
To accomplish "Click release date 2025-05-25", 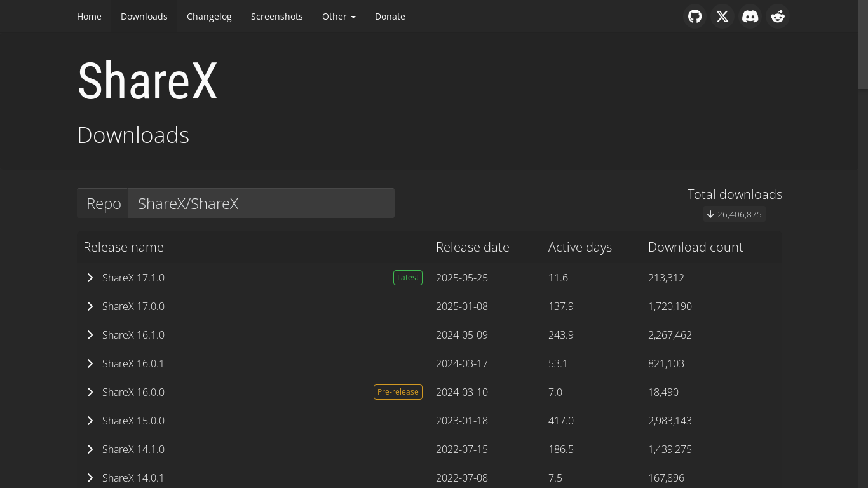I will pyautogui.click(x=462, y=278).
